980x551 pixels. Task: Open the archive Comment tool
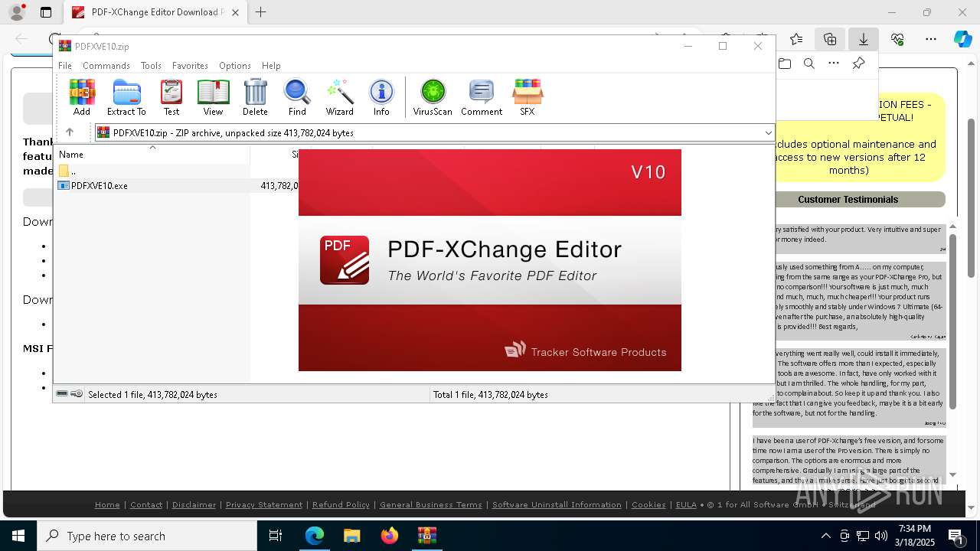(x=482, y=97)
